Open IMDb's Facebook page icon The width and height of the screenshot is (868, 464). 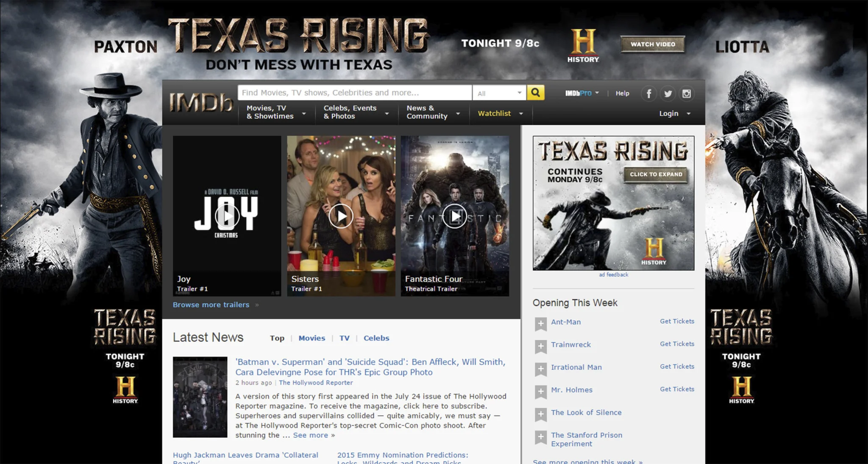coord(648,93)
